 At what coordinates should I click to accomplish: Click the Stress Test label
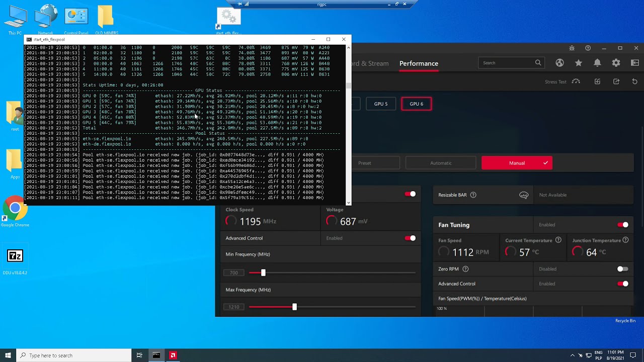555,81
